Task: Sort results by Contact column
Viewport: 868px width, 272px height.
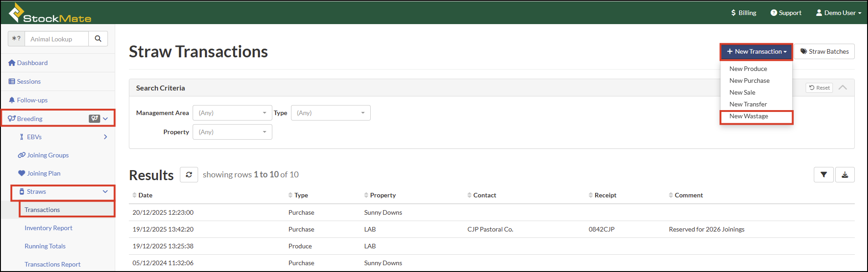Action: [x=482, y=195]
